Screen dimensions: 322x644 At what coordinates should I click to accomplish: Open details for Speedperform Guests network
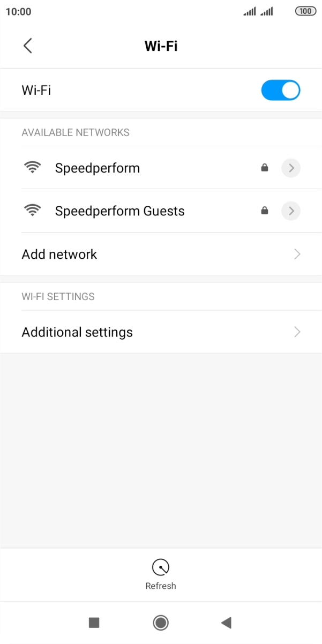(x=290, y=211)
